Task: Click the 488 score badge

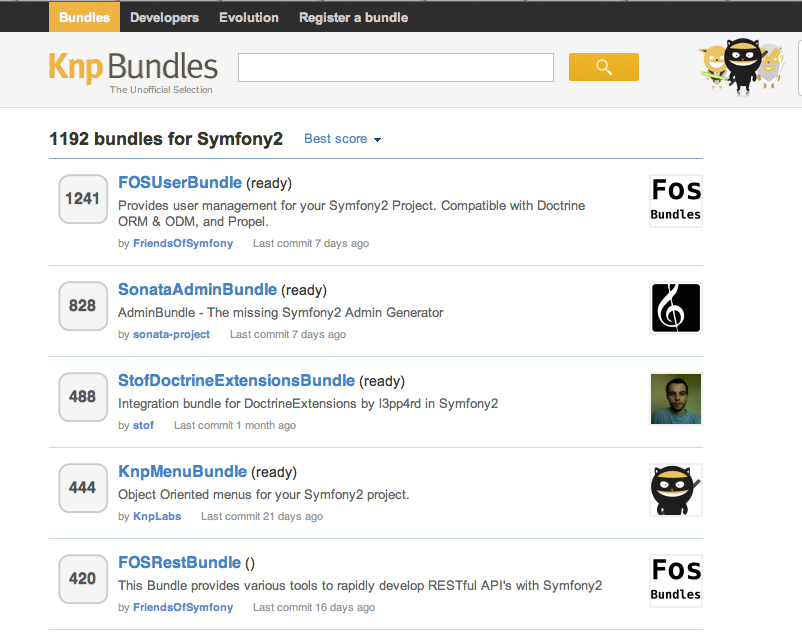Action: tap(83, 397)
